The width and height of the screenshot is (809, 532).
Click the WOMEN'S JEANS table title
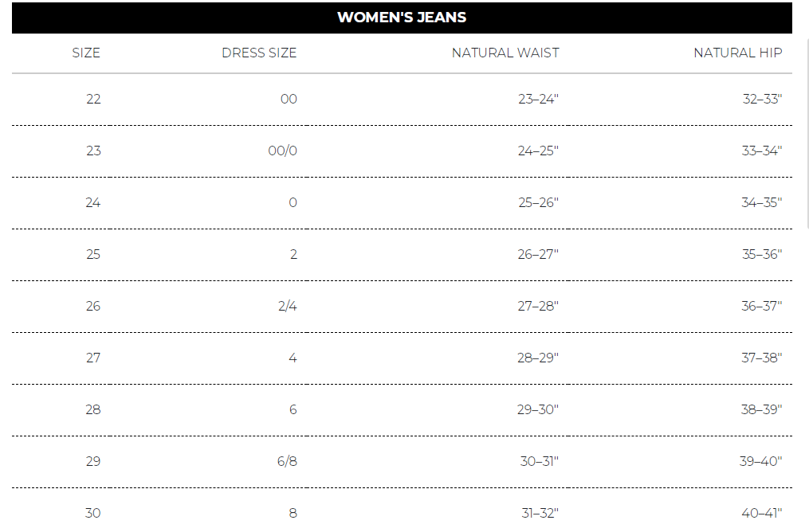tap(402, 18)
